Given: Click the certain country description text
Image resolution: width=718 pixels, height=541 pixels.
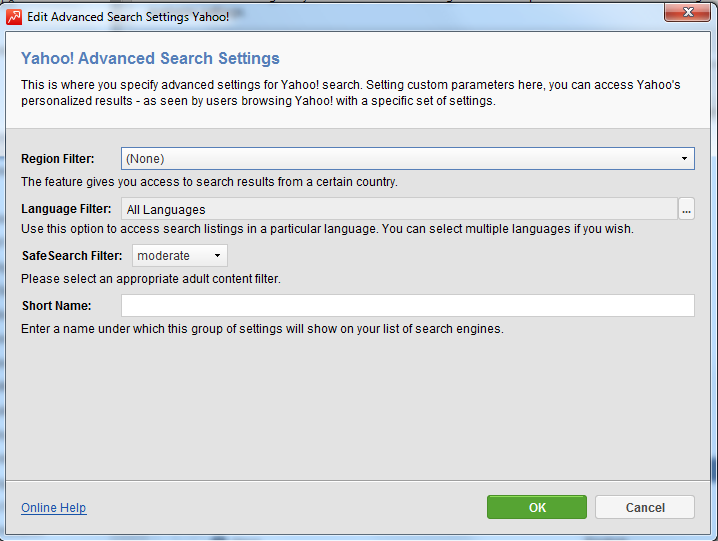Looking at the screenshot, I should [x=209, y=182].
